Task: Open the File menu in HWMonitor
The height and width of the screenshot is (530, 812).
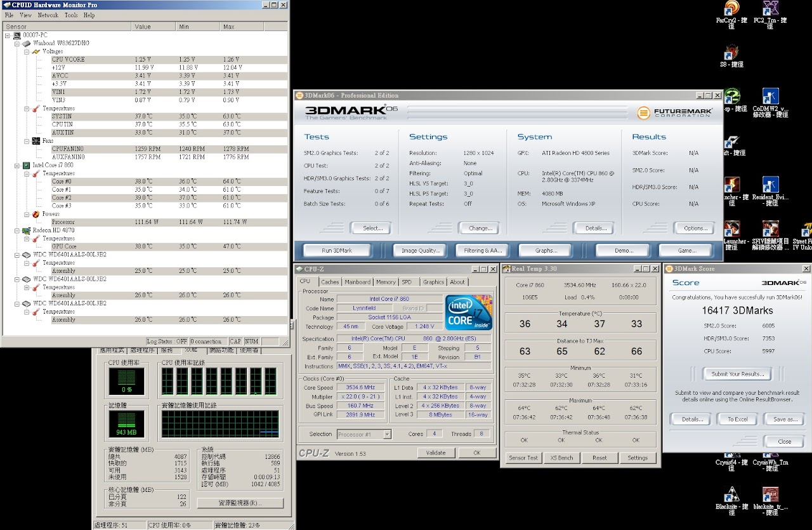Action: (x=10, y=15)
